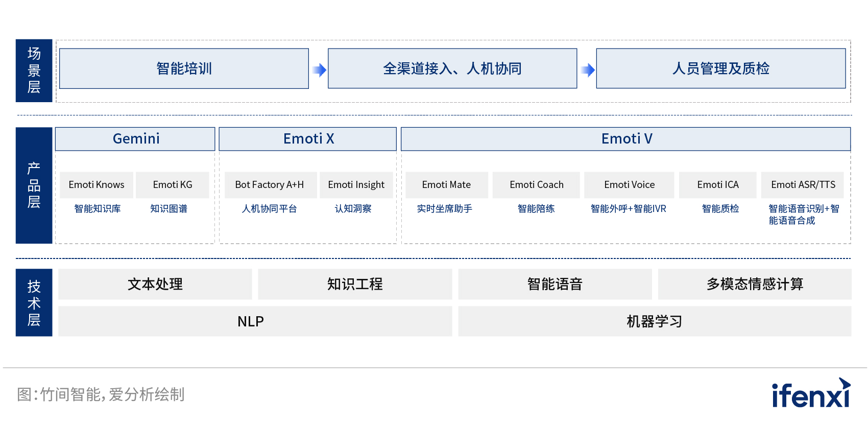Viewport: 868px width, 425px height.
Task: Select the Emoti Insight tile
Action: [x=356, y=185]
